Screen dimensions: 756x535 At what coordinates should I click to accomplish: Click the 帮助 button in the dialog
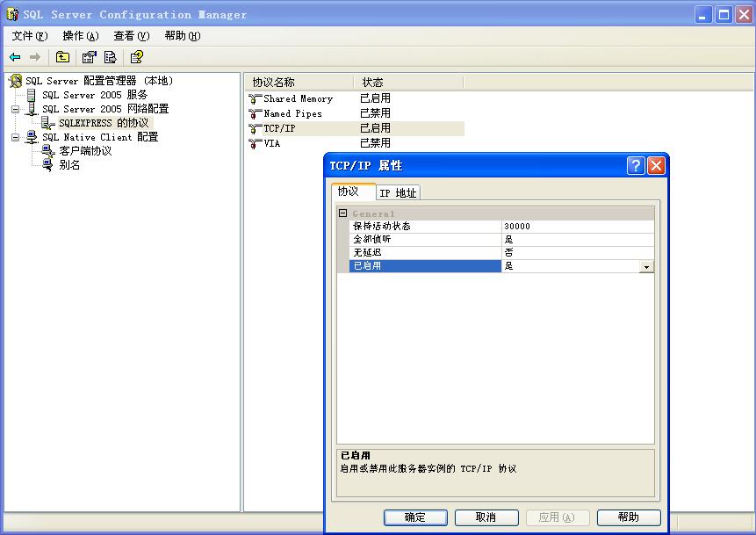[628, 517]
